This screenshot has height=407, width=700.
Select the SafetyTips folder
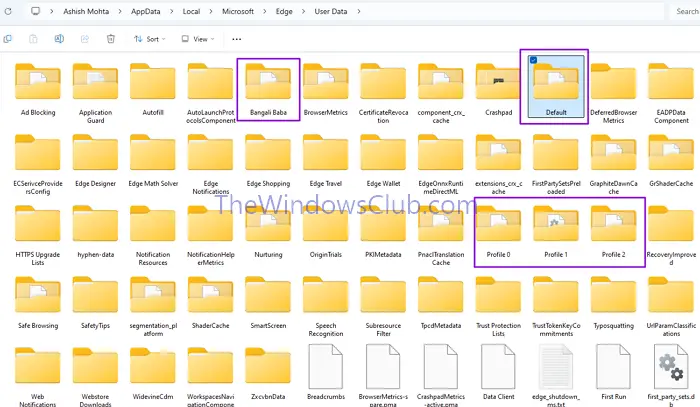(x=96, y=303)
